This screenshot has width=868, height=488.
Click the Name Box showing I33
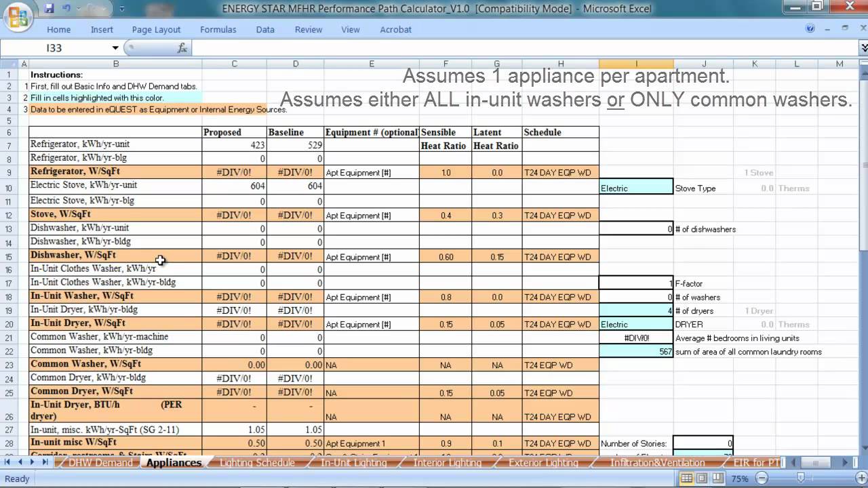[56, 48]
